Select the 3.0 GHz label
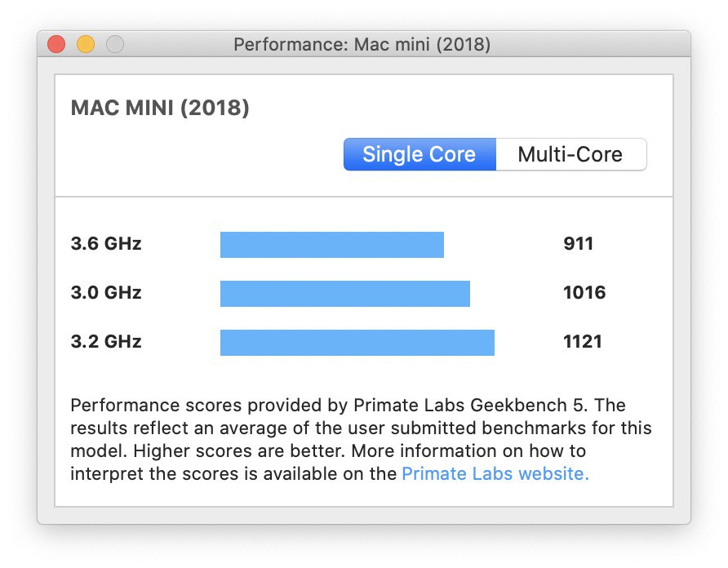This screenshot has width=728, height=568. (x=106, y=293)
